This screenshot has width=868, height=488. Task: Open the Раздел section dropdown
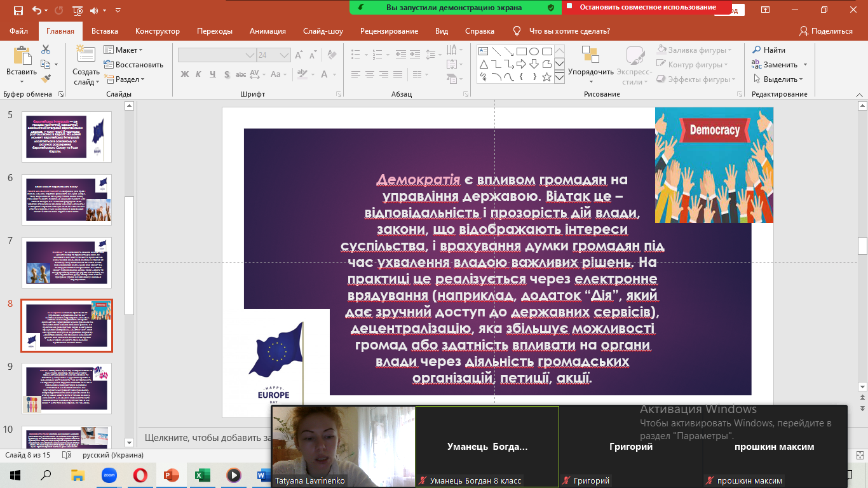125,79
